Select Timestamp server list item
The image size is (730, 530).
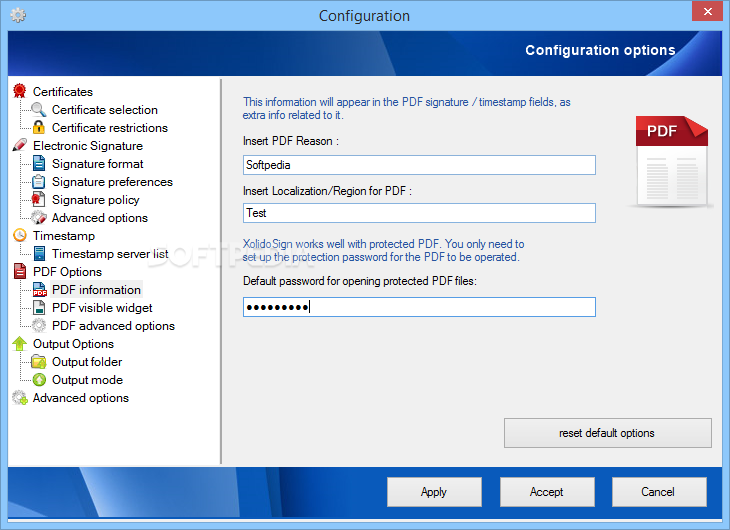(110, 254)
